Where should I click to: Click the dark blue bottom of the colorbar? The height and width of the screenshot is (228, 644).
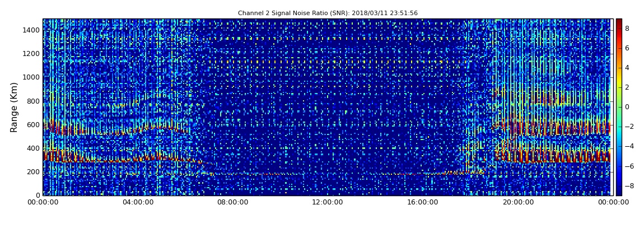coord(619,192)
